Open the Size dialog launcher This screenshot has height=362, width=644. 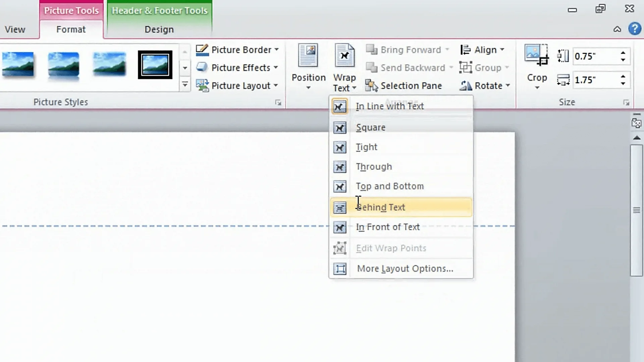click(x=627, y=103)
